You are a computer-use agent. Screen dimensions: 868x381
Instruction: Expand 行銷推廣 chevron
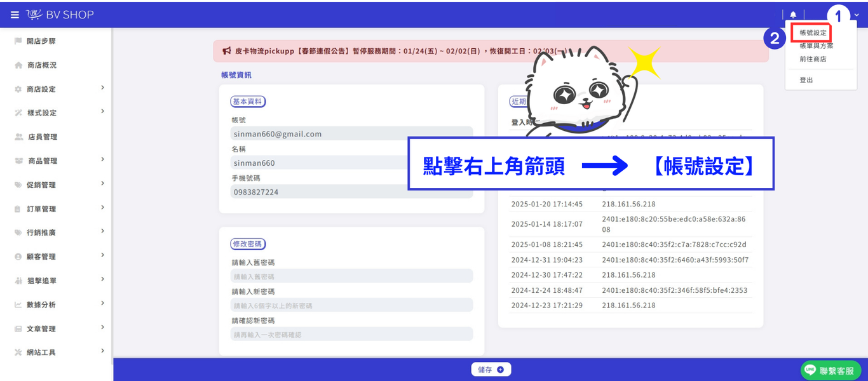[x=102, y=231]
